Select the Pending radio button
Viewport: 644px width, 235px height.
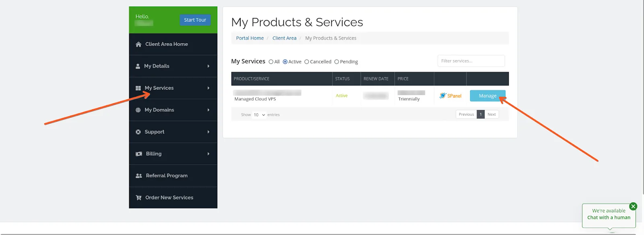(336, 62)
